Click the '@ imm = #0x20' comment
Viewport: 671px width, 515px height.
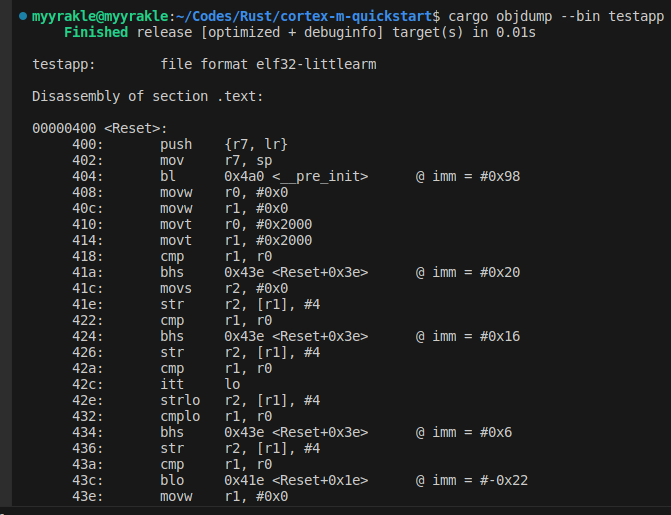468,273
